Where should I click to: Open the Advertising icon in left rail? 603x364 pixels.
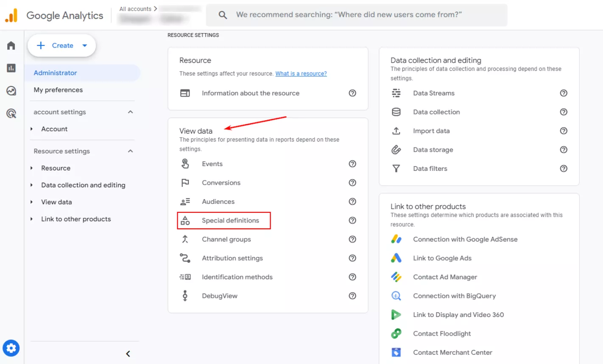[x=11, y=113]
